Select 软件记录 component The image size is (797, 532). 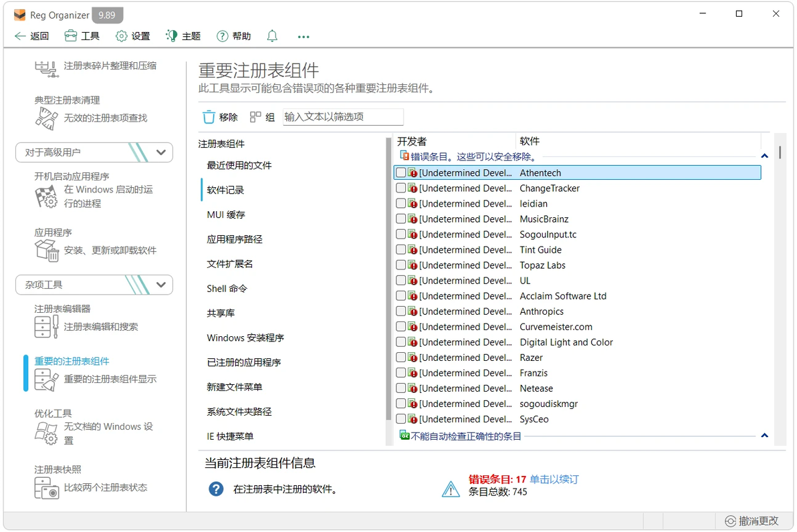[225, 190]
